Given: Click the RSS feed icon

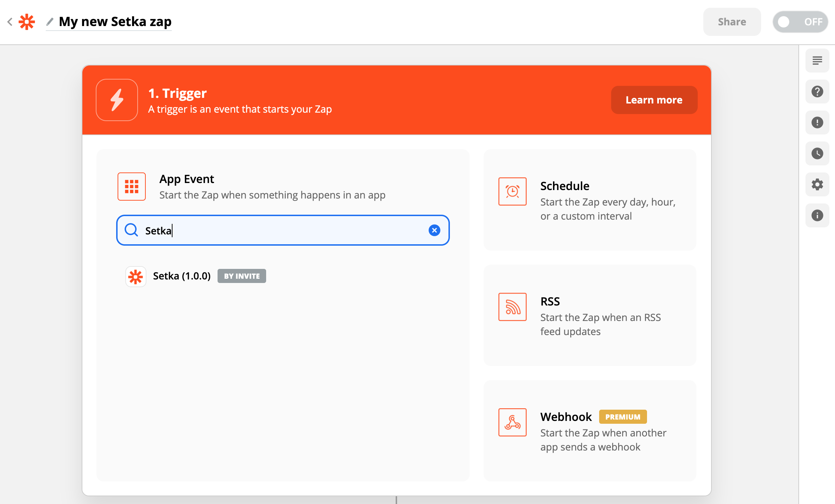Looking at the screenshot, I should point(513,307).
